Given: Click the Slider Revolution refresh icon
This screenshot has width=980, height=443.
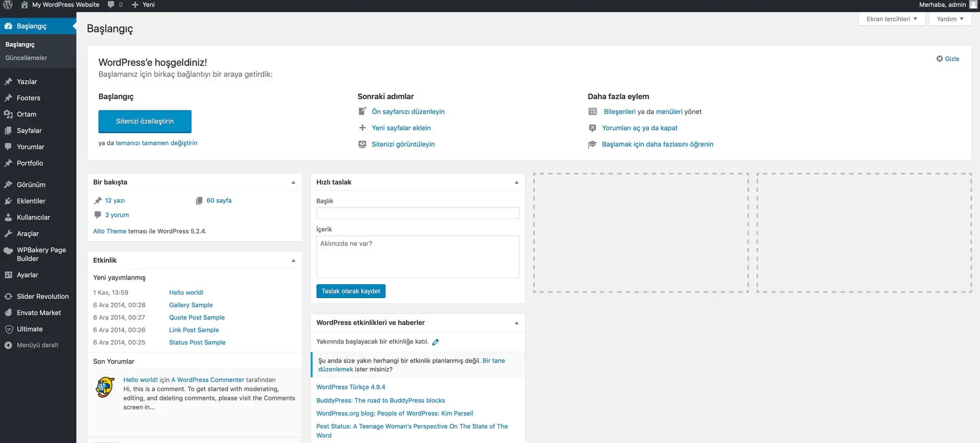Looking at the screenshot, I should [x=8, y=297].
